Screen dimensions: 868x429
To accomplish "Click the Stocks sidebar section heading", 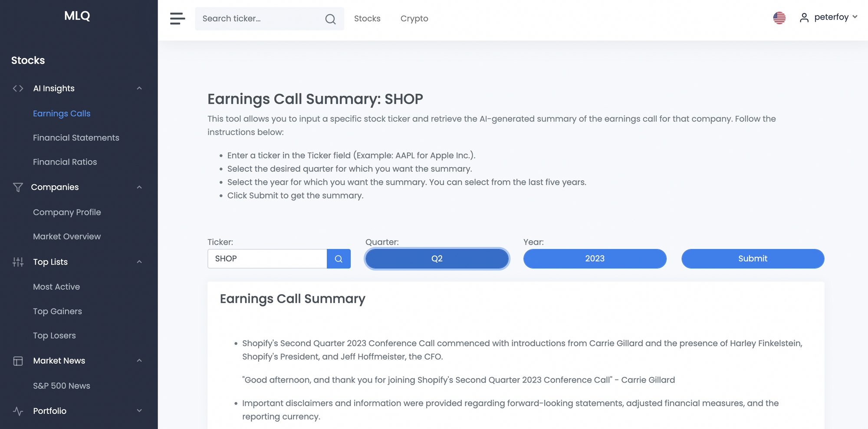I will (x=28, y=61).
